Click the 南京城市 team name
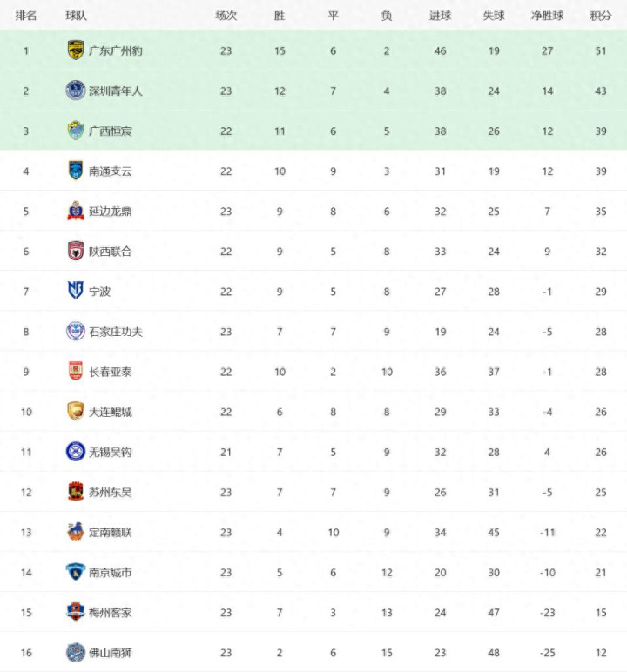 coord(111,572)
